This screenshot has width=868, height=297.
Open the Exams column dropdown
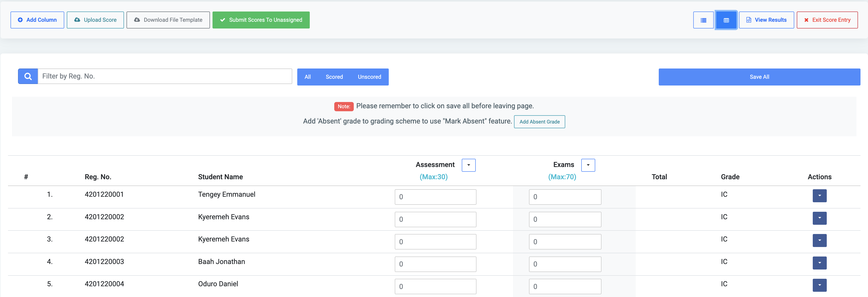(588, 165)
